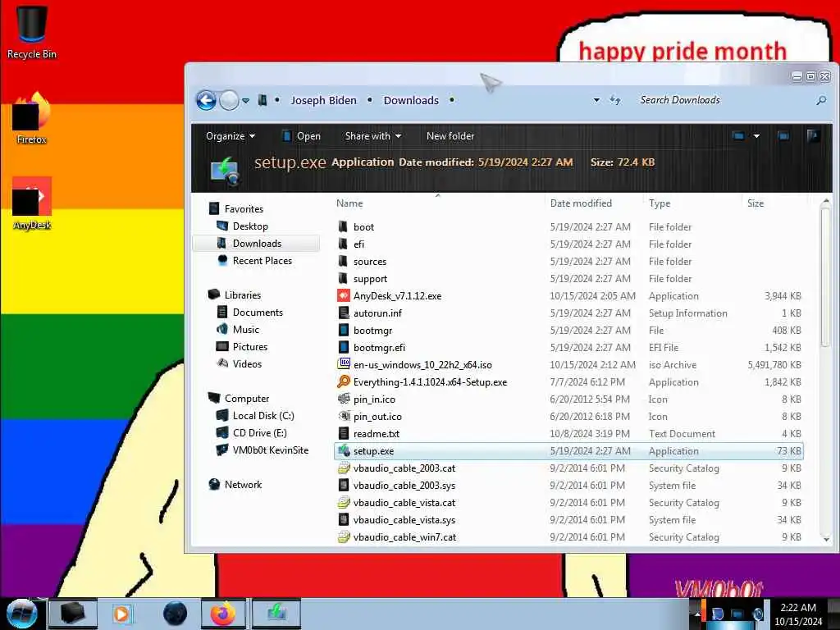Viewport: 840px width, 630px height.
Task: Click the Open toolbar button
Action: (300, 136)
